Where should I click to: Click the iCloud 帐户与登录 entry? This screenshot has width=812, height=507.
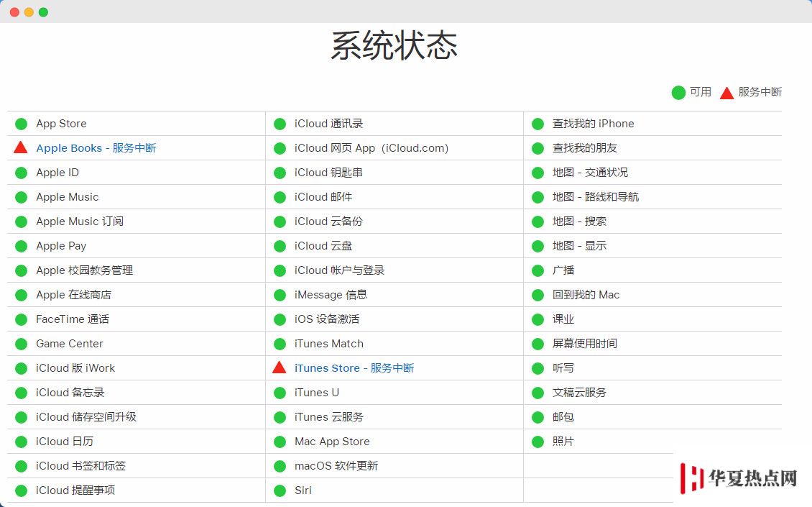pos(339,270)
